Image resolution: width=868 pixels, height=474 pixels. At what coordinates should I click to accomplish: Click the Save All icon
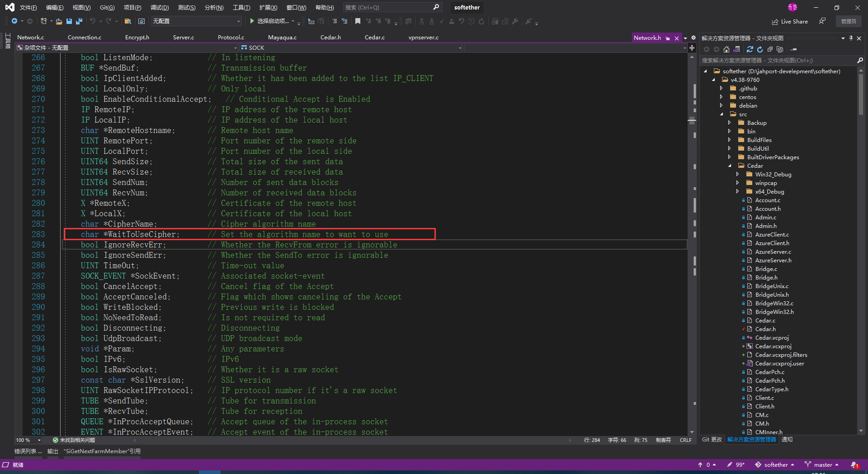(x=79, y=21)
